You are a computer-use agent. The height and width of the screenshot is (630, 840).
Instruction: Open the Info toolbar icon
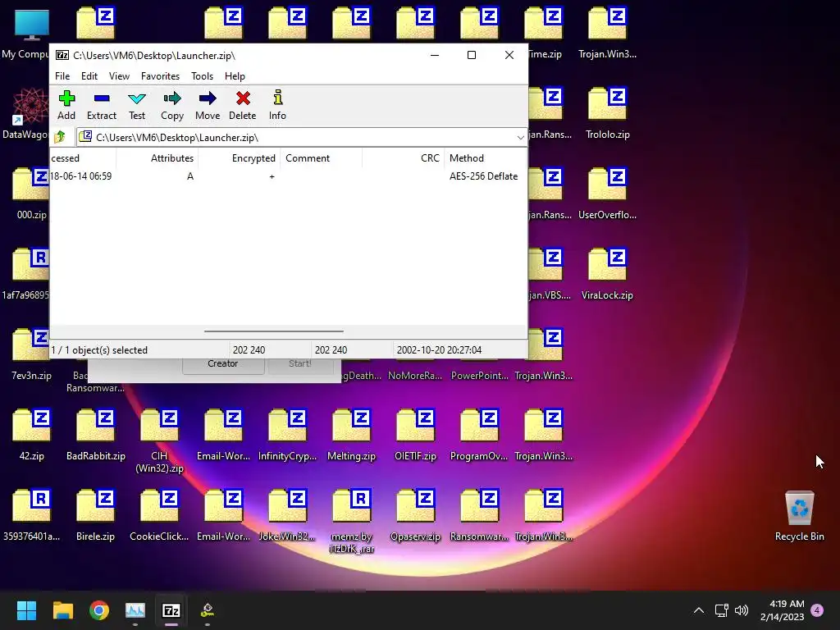277,105
